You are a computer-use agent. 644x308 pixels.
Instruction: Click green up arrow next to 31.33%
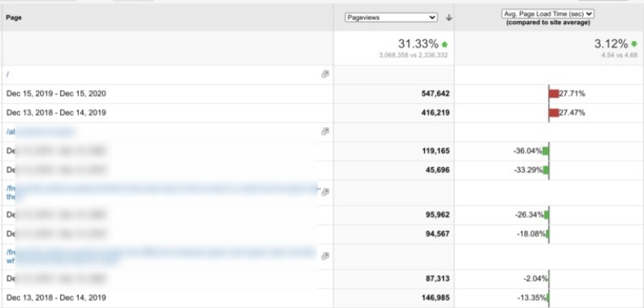(x=444, y=44)
